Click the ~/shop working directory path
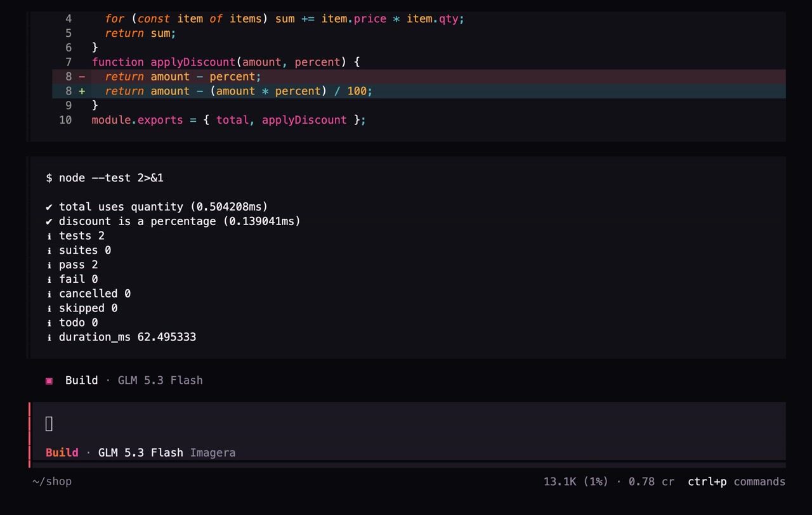The width and height of the screenshot is (812, 515). tap(52, 481)
